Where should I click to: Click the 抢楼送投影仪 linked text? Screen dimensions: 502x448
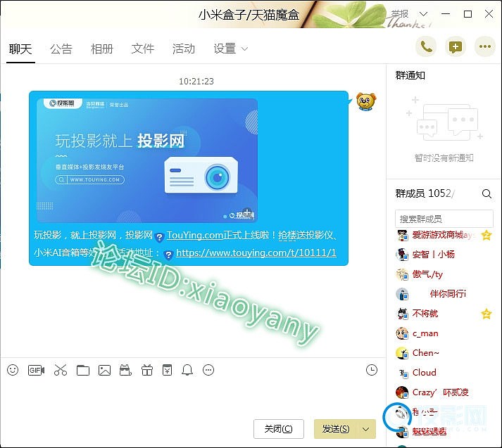click(306, 236)
